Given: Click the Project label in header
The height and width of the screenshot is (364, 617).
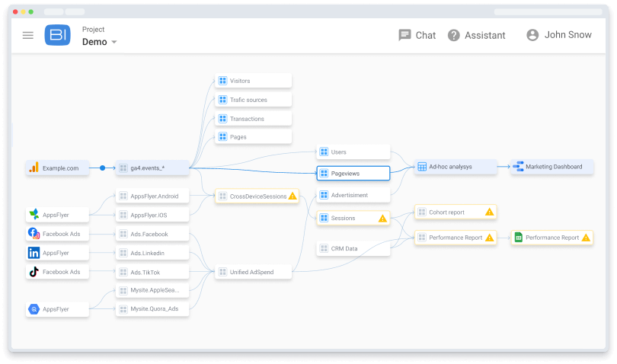Looking at the screenshot, I should pyautogui.click(x=93, y=29).
